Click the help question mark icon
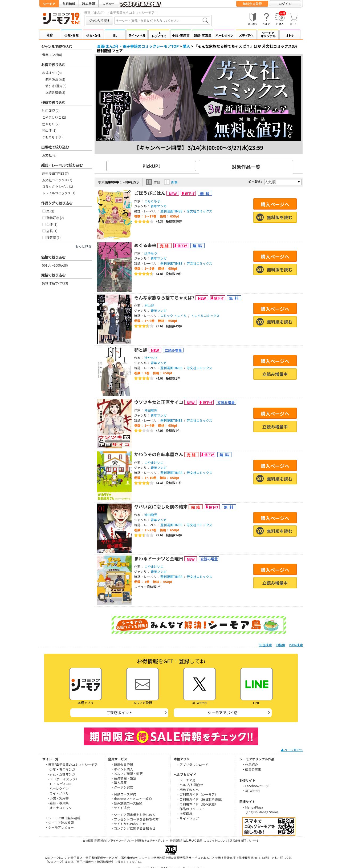Viewport: 342px width, 868px height. (266, 19)
